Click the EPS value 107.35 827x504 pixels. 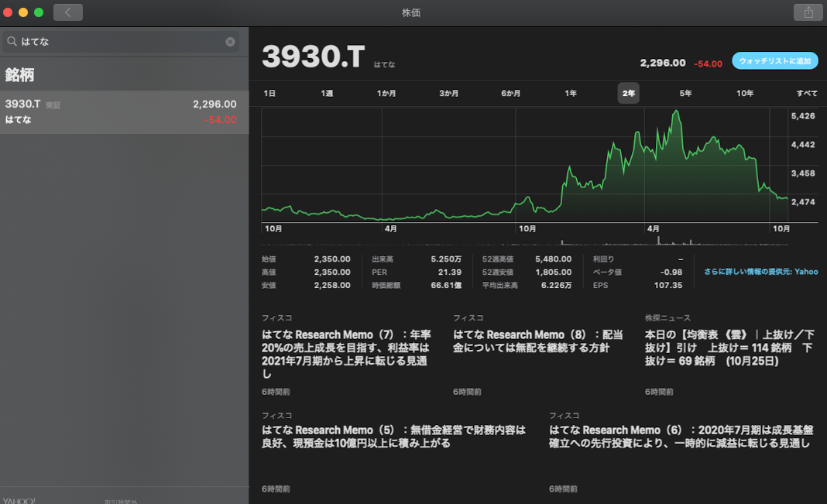[668, 285]
